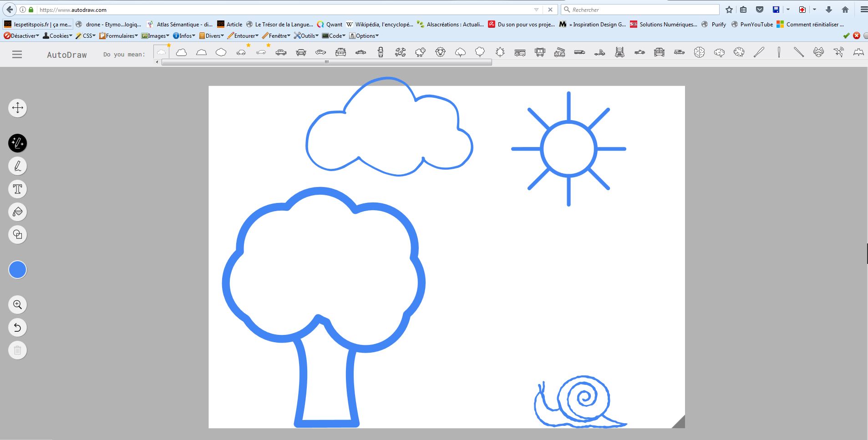Open the Qwant bookmark

point(330,25)
